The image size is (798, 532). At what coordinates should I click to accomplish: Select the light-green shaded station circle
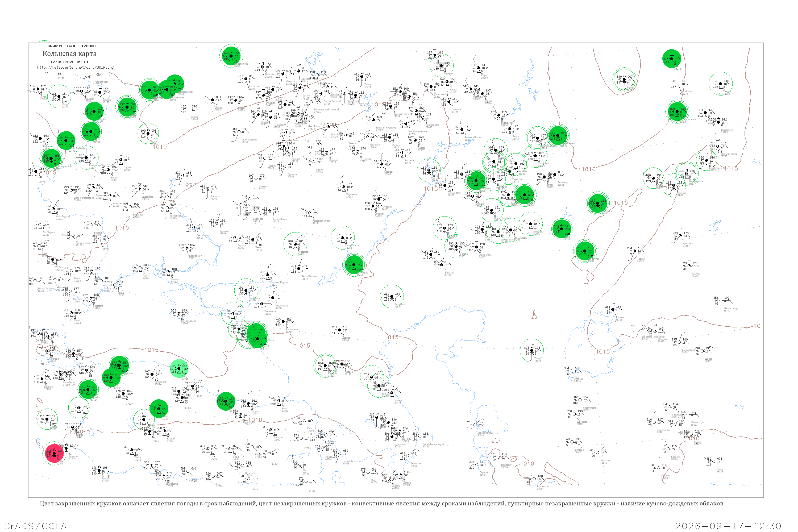click(179, 368)
